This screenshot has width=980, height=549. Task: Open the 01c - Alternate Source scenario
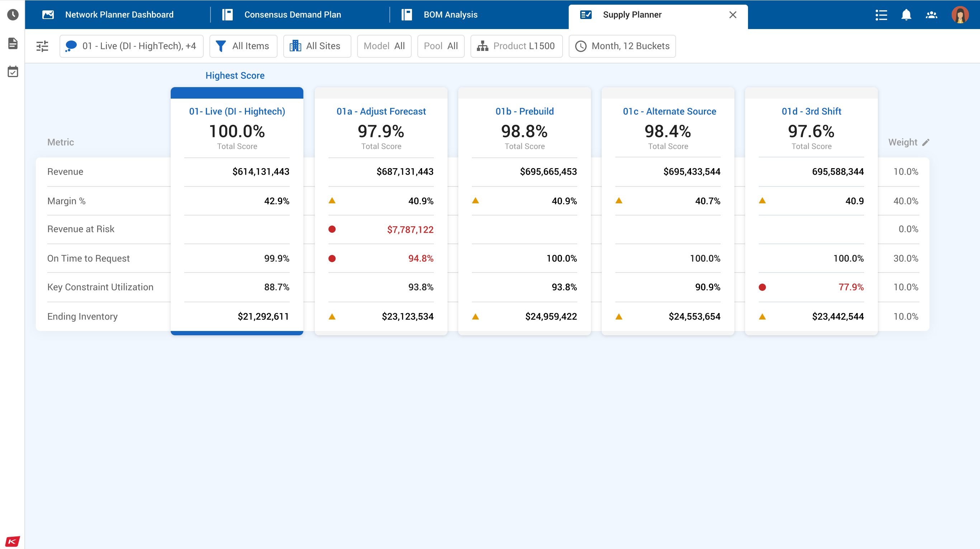point(669,111)
